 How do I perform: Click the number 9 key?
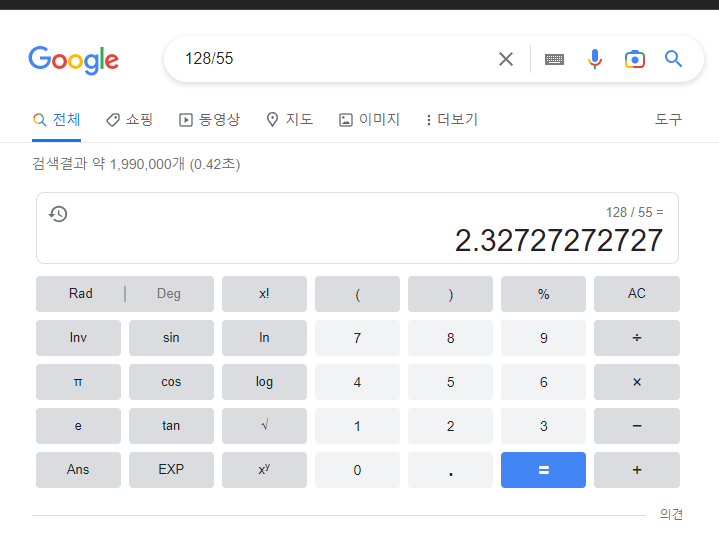(543, 338)
